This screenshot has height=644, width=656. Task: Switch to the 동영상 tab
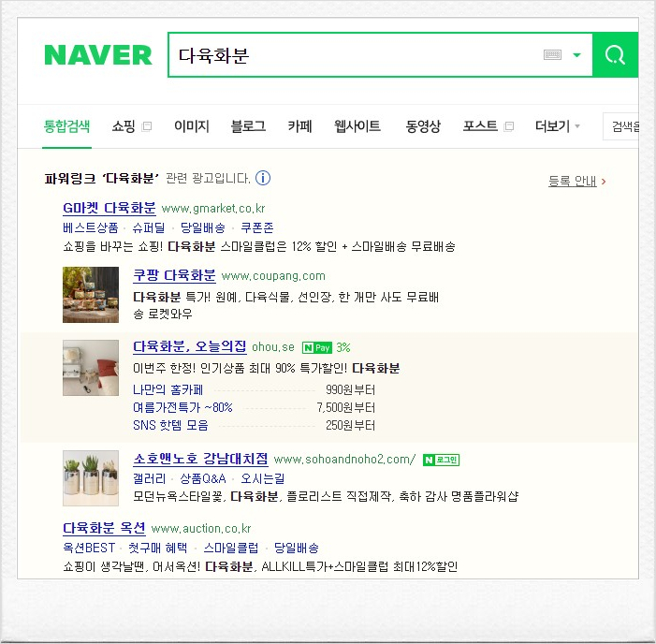[x=423, y=126]
